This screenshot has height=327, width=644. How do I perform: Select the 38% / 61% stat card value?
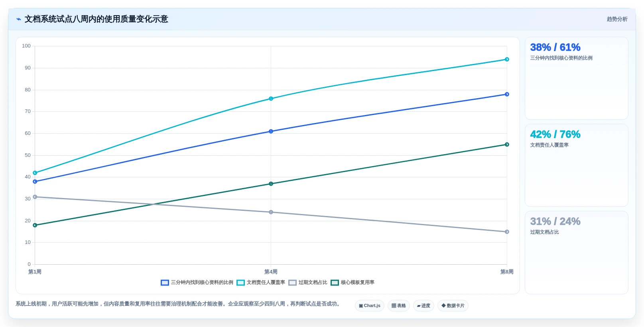point(555,47)
